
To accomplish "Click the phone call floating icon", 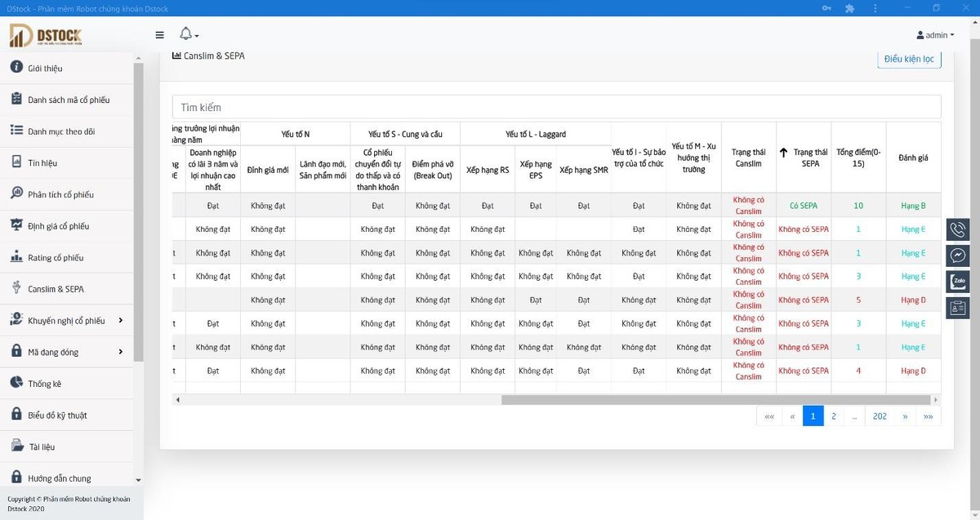I will [958, 229].
